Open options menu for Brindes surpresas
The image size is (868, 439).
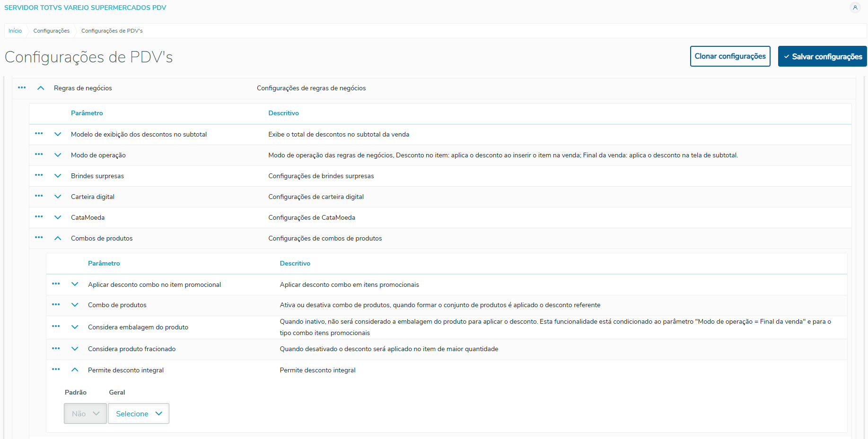tap(39, 175)
